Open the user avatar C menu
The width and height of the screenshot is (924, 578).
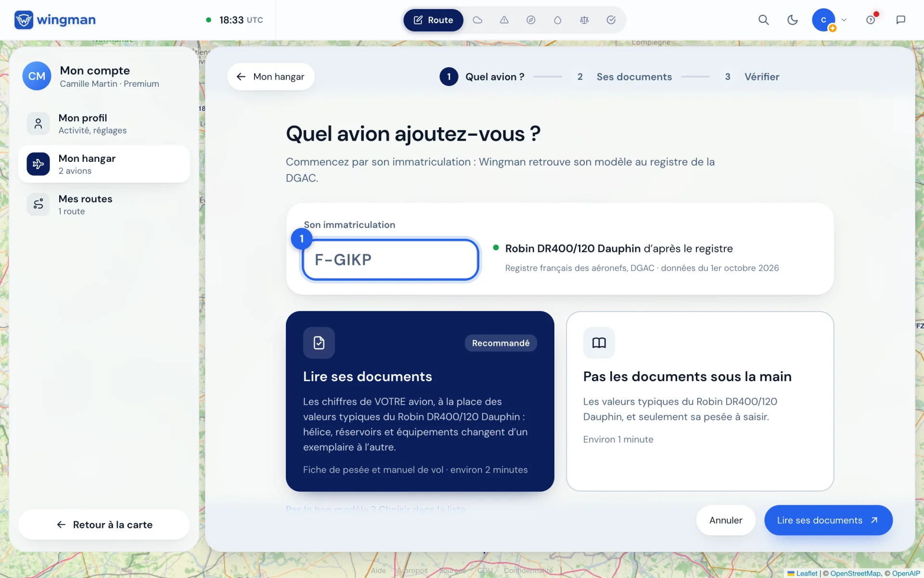pyautogui.click(x=823, y=20)
